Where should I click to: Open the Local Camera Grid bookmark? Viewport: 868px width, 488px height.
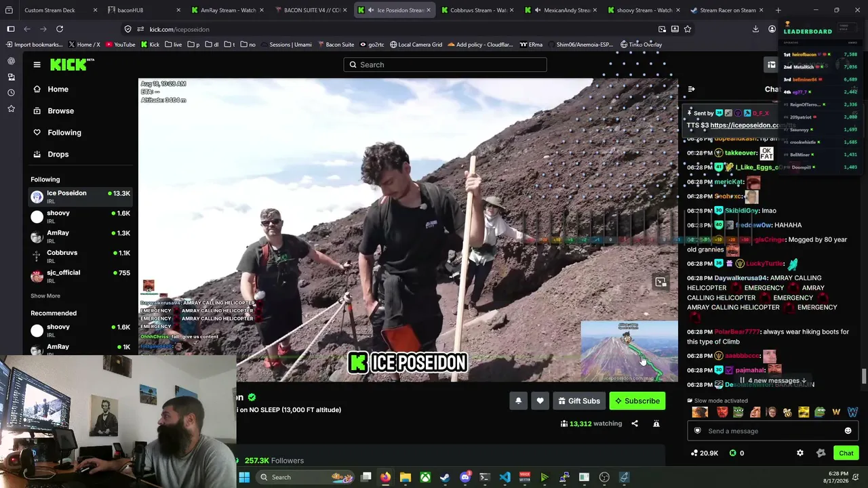tap(416, 45)
